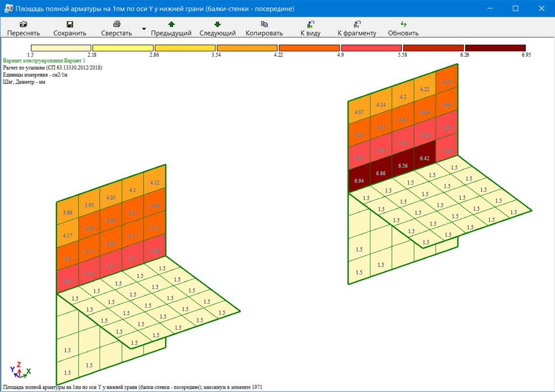Screen dimensions: 555x392
Task: Click the Вариант конструирования:Вариант 1 label
Action: (44, 61)
